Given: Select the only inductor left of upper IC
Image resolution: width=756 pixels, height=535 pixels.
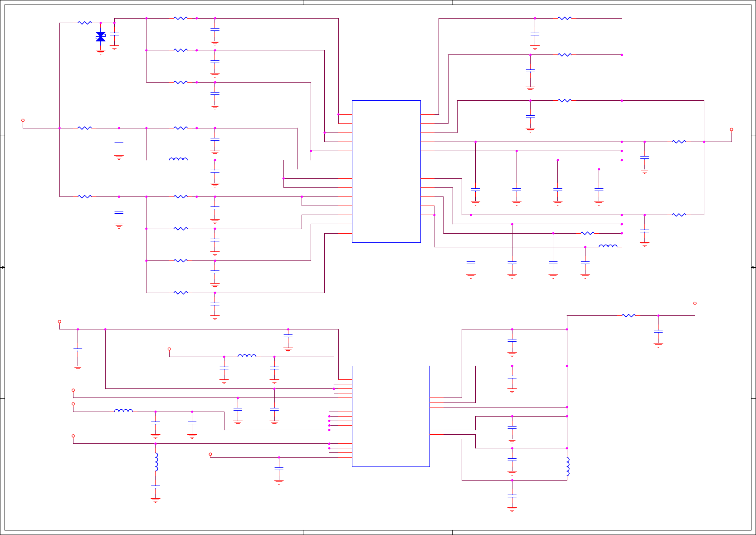Looking at the screenshot, I should 178,159.
